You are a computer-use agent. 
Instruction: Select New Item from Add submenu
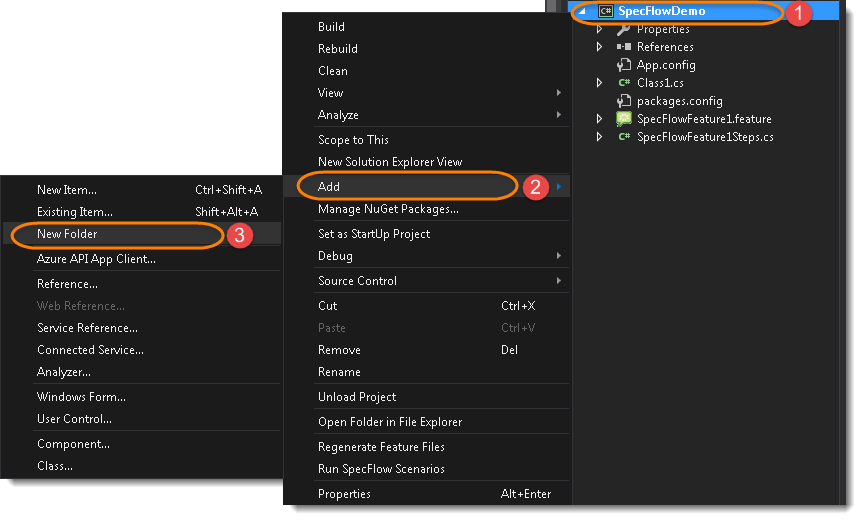point(67,190)
